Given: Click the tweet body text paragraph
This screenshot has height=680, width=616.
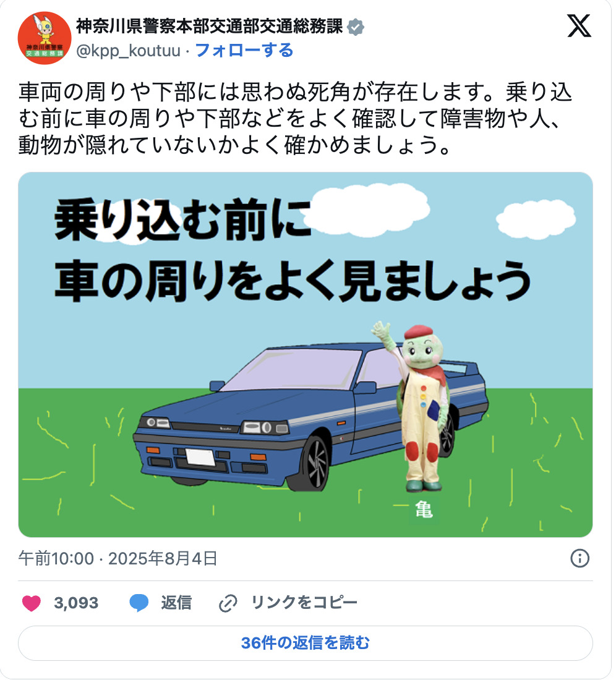Looking at the screenshot, I should pos(295,119).
